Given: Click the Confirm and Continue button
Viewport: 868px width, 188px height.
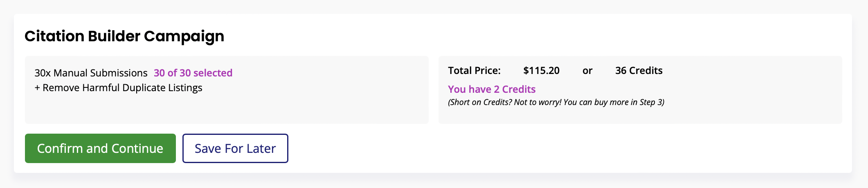Looking at the screenshot, I should pyautogui.click(x=100, y=148).
